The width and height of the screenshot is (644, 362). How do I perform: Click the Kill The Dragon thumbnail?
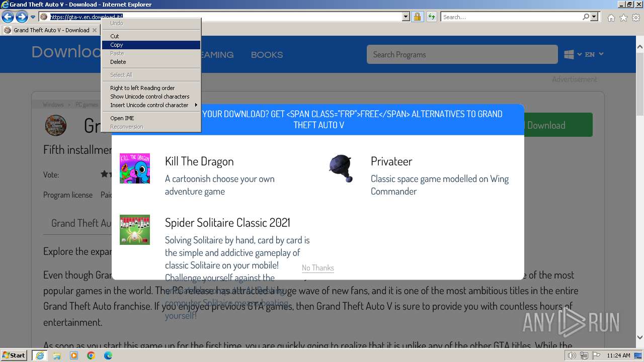tap(135, 168)
